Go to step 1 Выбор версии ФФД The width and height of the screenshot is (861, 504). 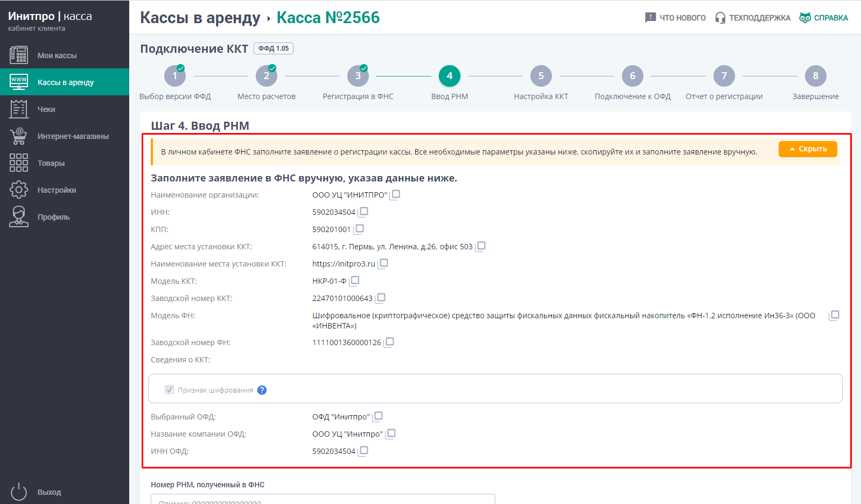175,76
